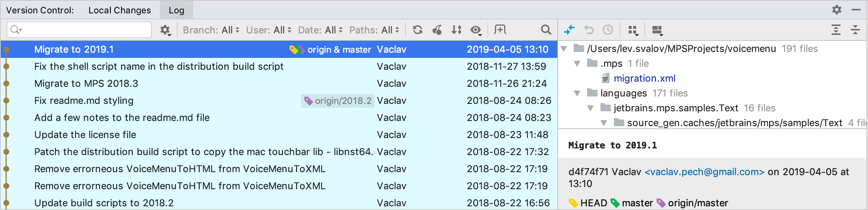Open the User filter dropdown
Screen dimensions: 868x210
pyautogui.click(x=269, y=30)
